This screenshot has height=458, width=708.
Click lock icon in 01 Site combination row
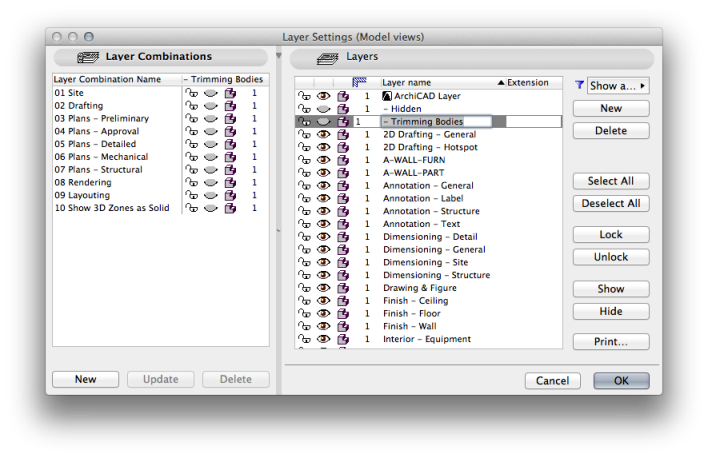pyautogui.click(x=192, y=93)
